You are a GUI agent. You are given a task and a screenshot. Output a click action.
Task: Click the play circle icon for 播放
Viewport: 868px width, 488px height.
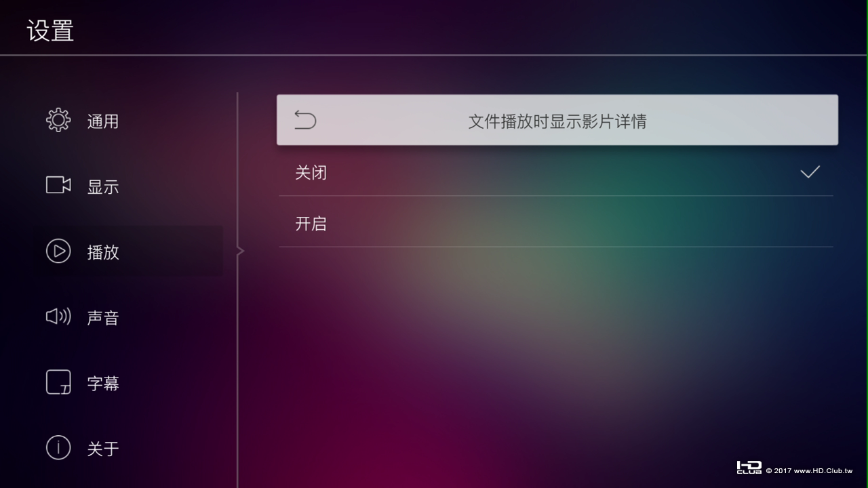coord(58,251)
